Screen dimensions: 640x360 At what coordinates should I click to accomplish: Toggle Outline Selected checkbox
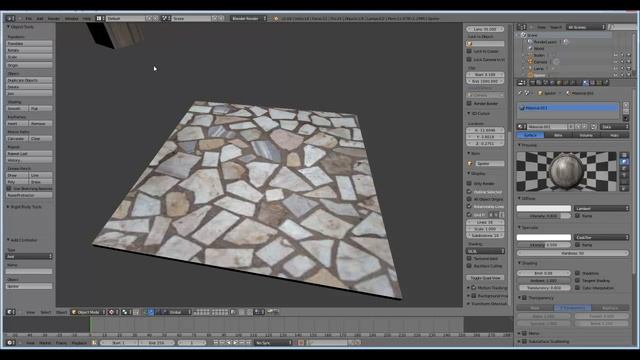point(469,191)
